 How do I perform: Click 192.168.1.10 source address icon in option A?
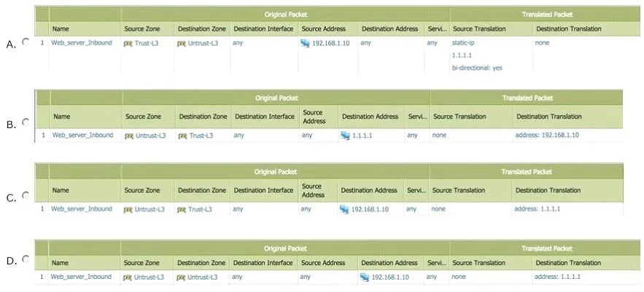click(x=305, y=44)
